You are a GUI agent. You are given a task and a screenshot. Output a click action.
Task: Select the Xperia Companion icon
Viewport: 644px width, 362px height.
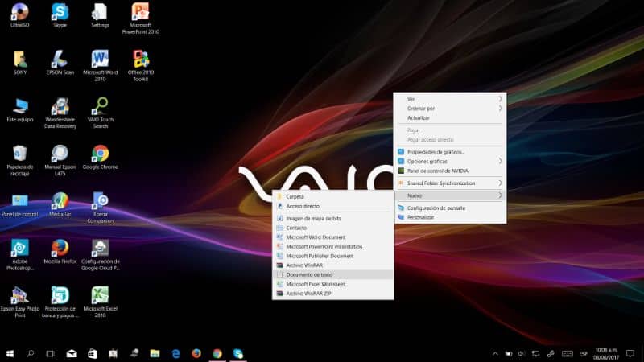click(100, 208)
